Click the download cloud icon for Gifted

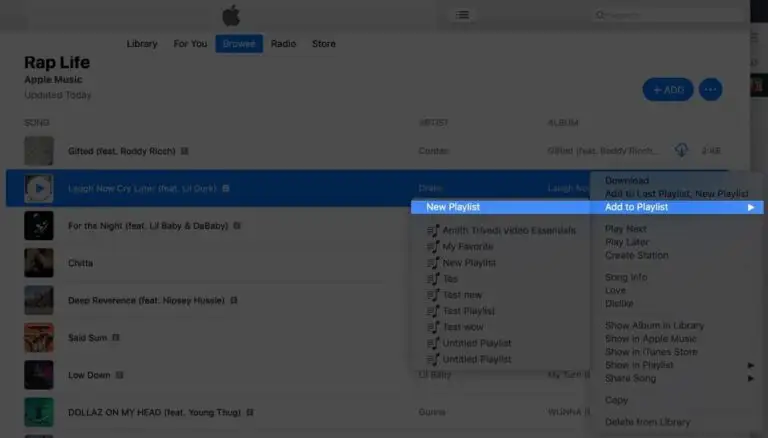pyautogui.click(x=681, y=150)
